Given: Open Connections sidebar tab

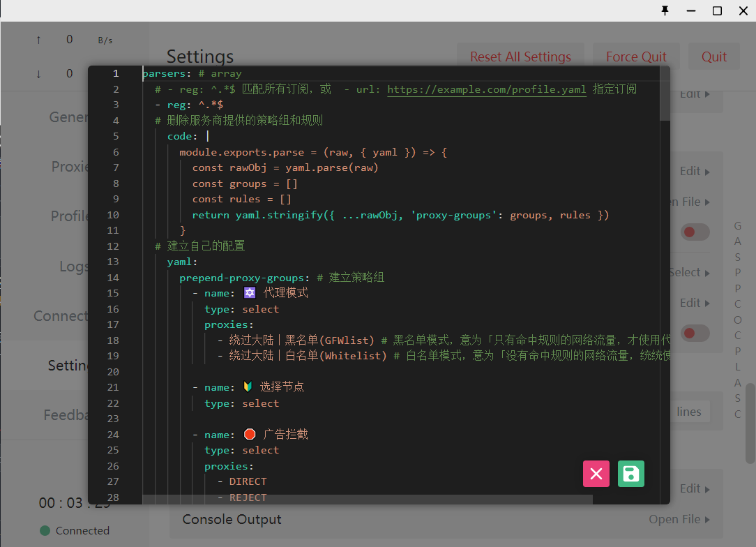Looking at the screenshot, I should tap(61, 316).
